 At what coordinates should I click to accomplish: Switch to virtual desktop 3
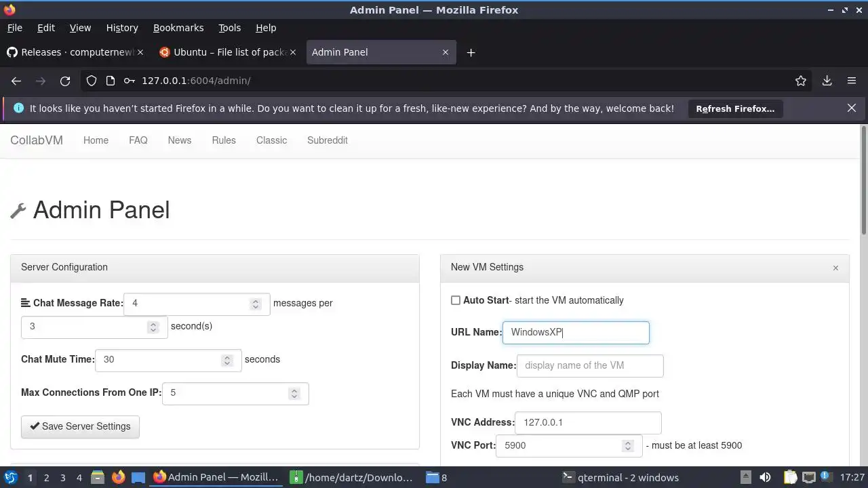click(62, 477)
